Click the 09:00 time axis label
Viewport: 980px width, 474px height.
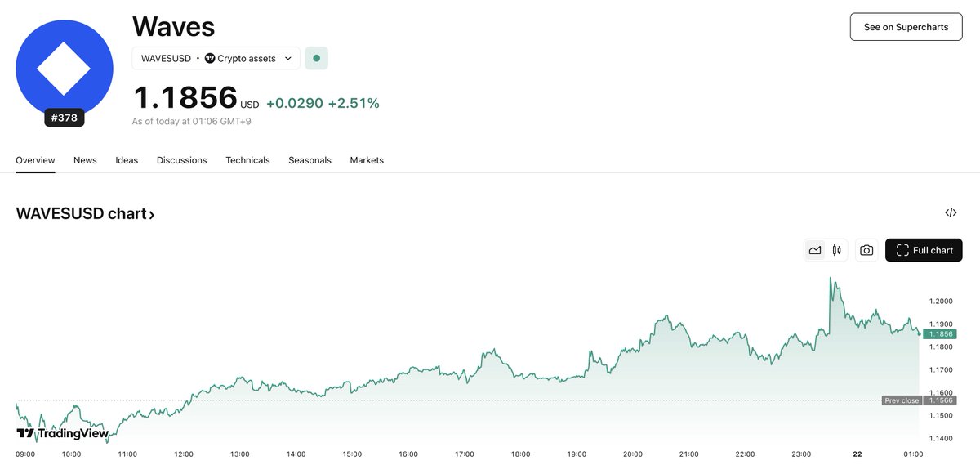coord(25,454)
